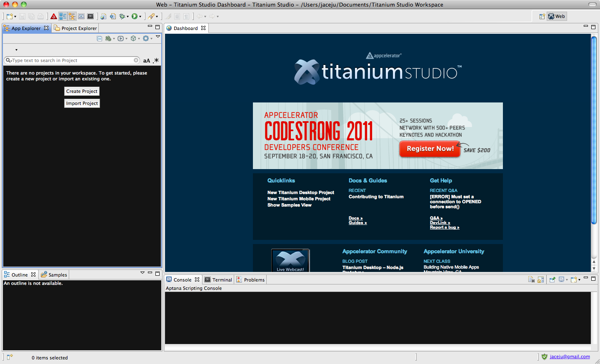Select the Dashboard tab

185,28
